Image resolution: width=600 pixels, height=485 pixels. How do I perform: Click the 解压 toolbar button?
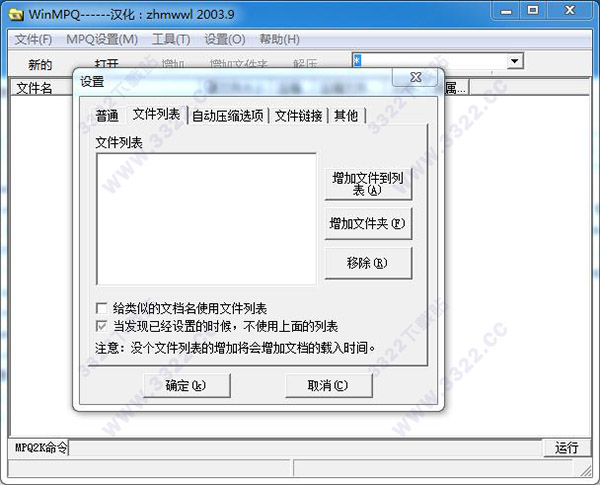[305, 63]
